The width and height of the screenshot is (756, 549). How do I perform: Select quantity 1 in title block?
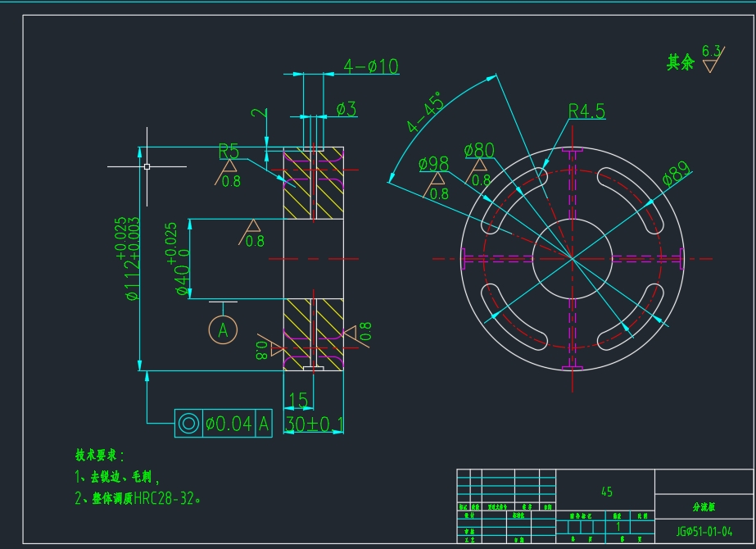(618, 527)
